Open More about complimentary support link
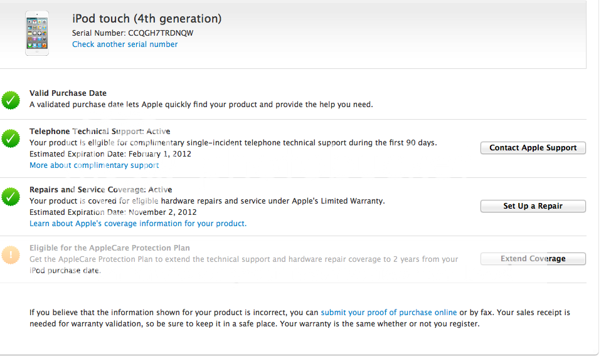606x364 pixels. tap(94, 165)
